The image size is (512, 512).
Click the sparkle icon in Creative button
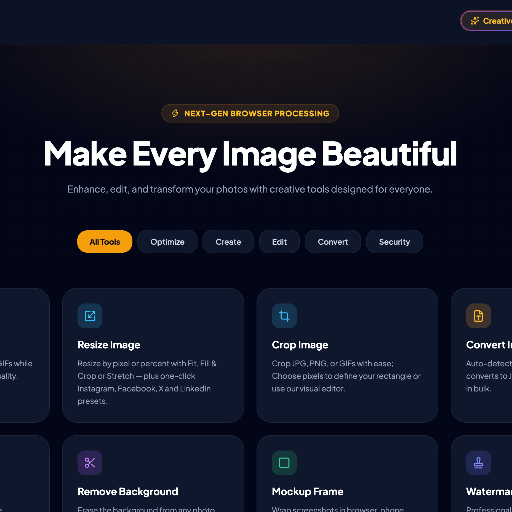pyautogui.click(x=475, y=21)
